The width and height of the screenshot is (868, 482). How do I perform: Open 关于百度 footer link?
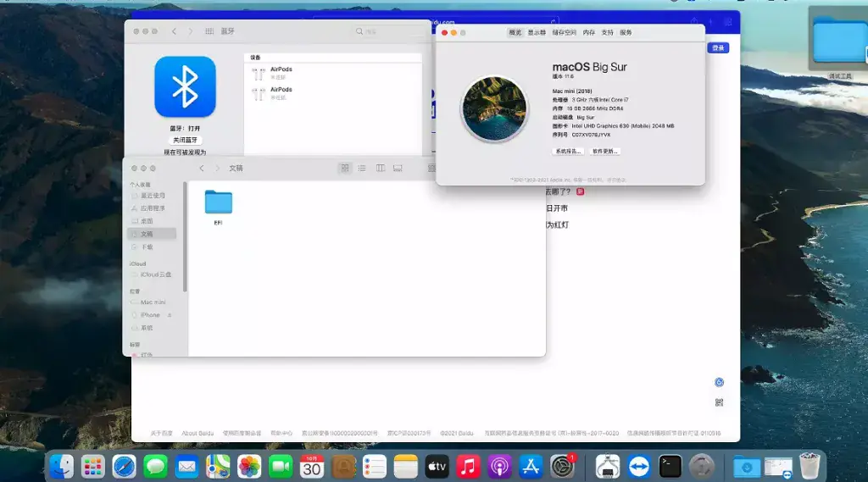(162, 434)
